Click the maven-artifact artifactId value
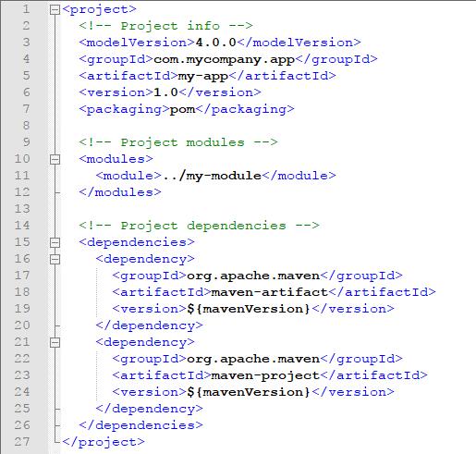476x454 pixels. [x=270, y=292]
